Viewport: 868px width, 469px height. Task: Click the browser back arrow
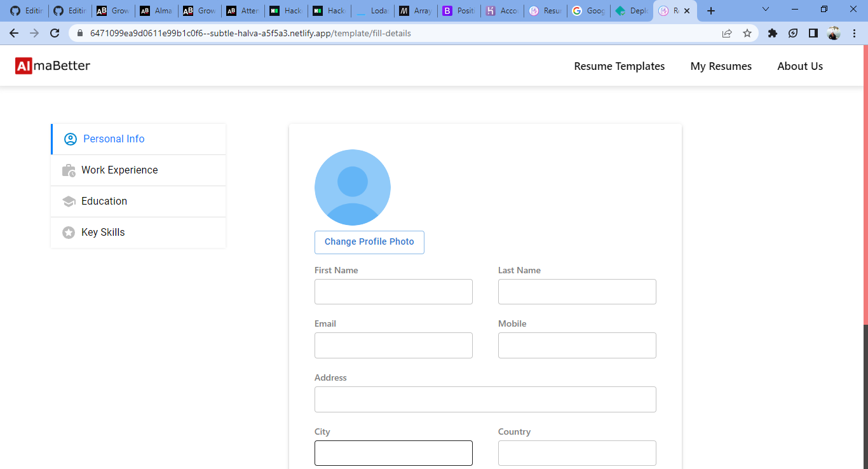tap(13, 33)
